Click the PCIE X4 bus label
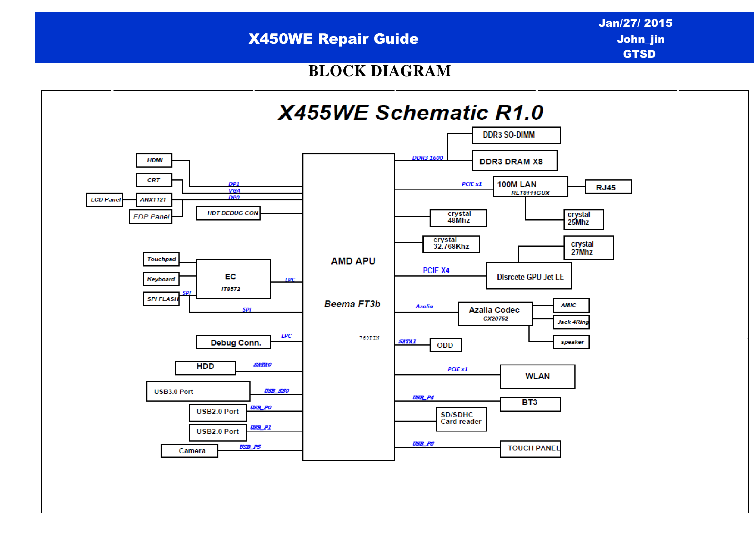 click(x=436, y=271)
